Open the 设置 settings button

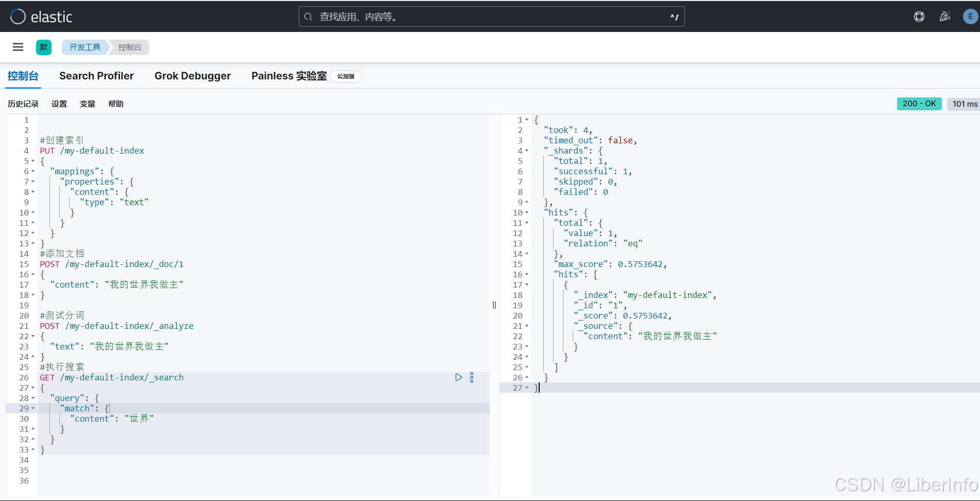click(x=59, y=104)
